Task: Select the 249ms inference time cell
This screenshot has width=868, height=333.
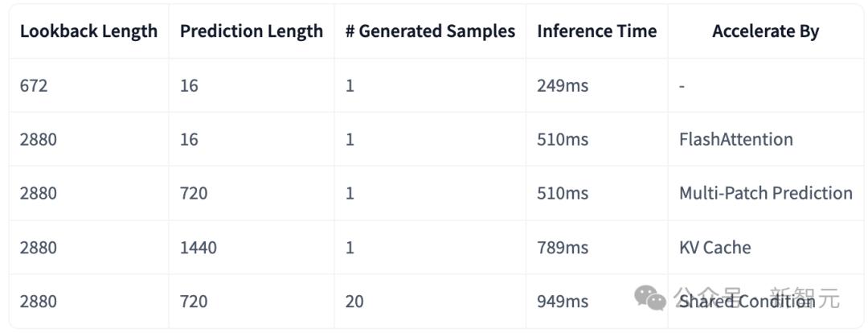Action: coord(563,85)
